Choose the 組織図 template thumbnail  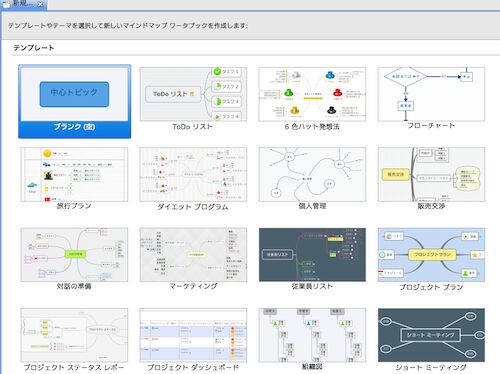coord(312,335)
